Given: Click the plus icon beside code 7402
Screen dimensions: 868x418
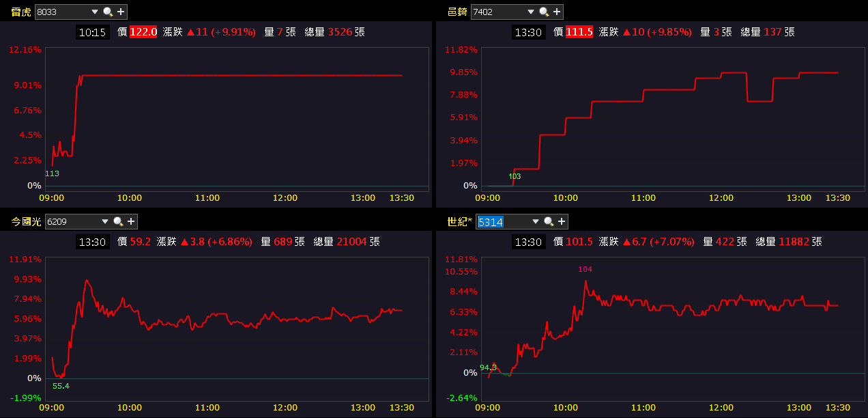Looking at the screenshot, I should point(557,12).
